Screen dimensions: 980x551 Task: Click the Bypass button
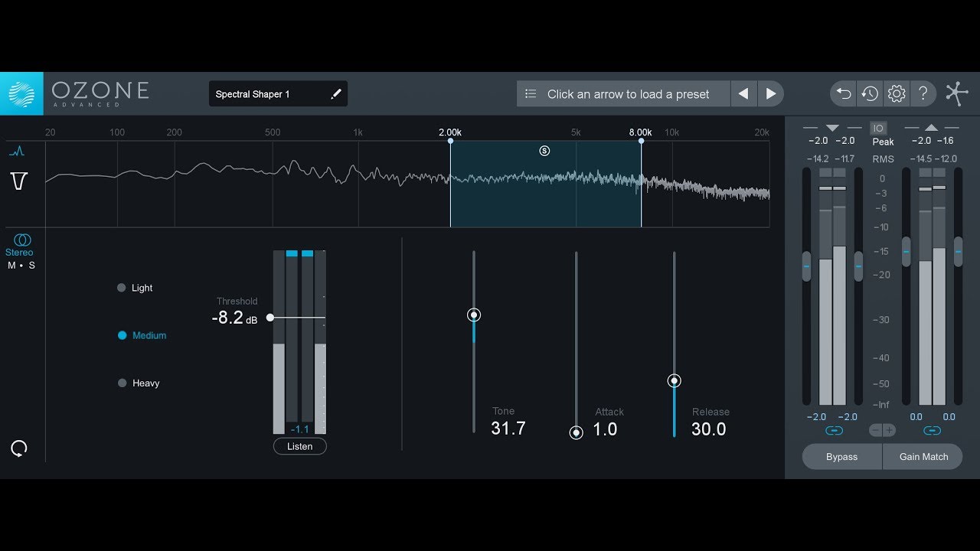(842, 457)
